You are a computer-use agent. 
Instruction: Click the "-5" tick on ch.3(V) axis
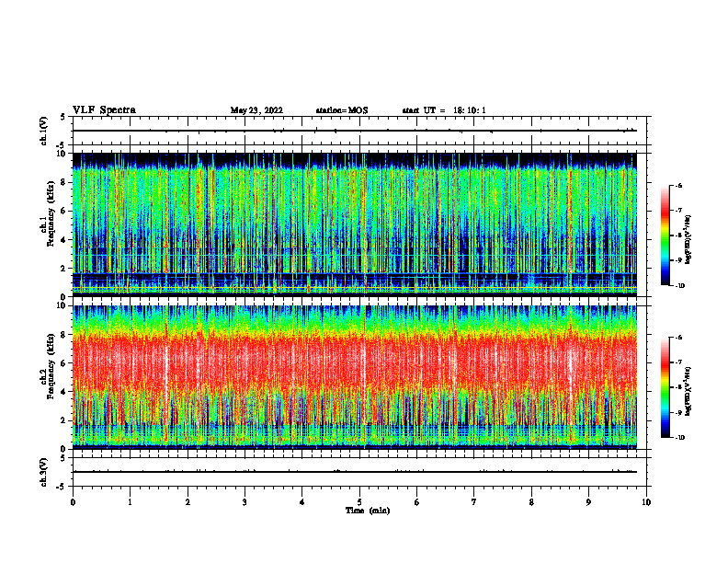click(61, 487)
